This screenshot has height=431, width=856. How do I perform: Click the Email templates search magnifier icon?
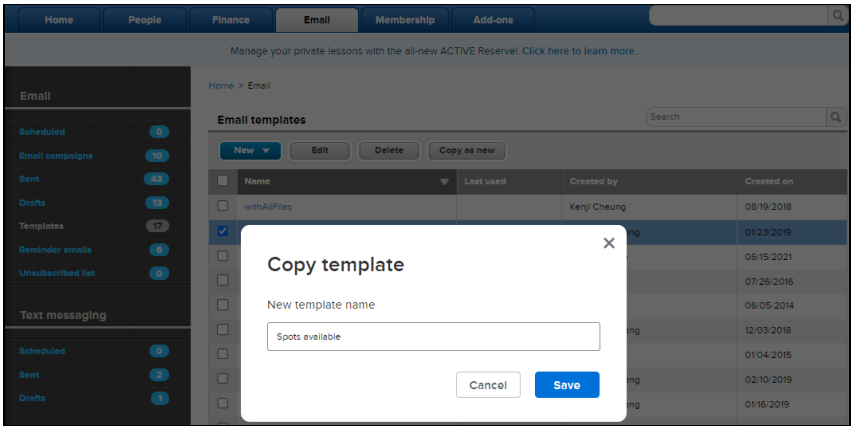(x=835, y=117)
